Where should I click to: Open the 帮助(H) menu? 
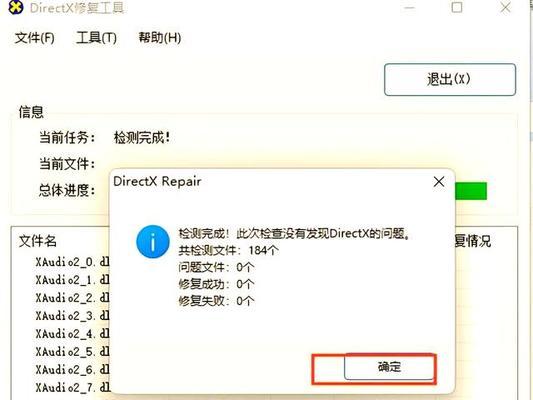(x=159, y=37)
